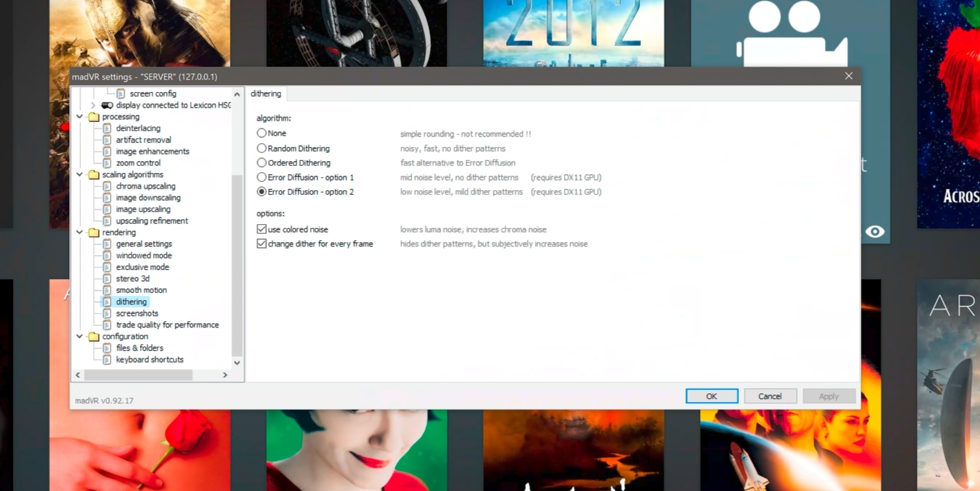This screenshot has height=491, width=980.
Task: Click the zoom control page icon
Action: click(107, 163)
